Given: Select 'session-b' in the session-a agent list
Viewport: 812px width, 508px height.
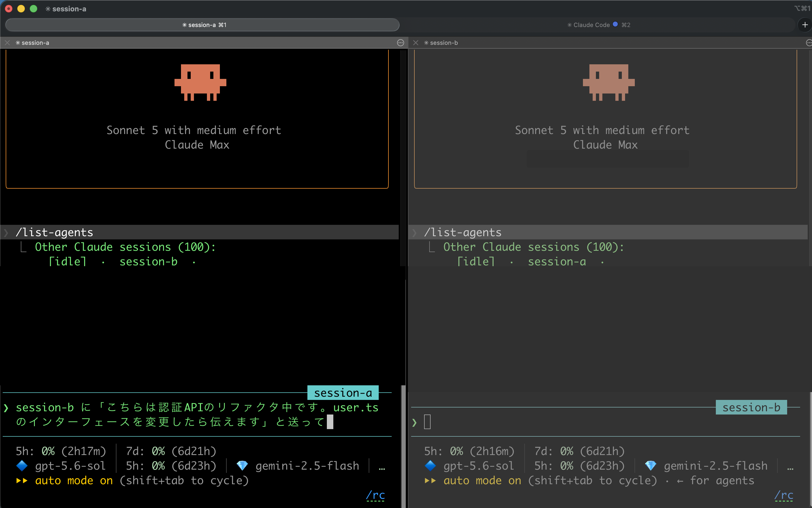Looking at the screenshot, I should tap(148, 262).
